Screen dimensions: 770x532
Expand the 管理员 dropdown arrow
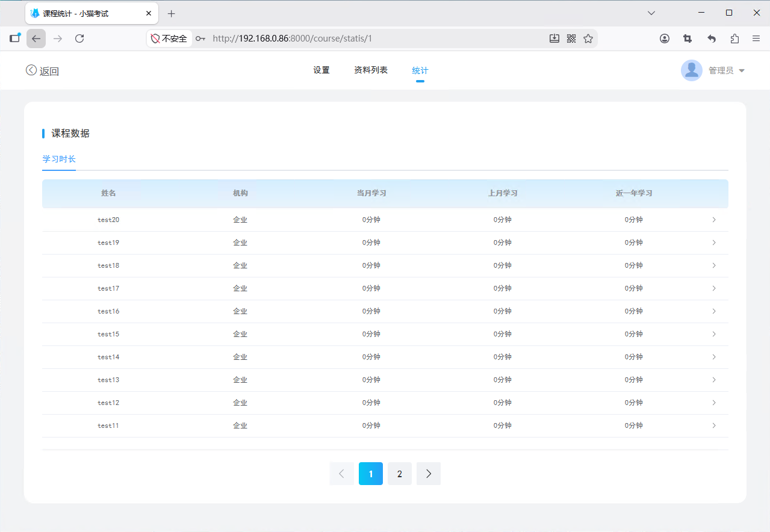(742, 71)
